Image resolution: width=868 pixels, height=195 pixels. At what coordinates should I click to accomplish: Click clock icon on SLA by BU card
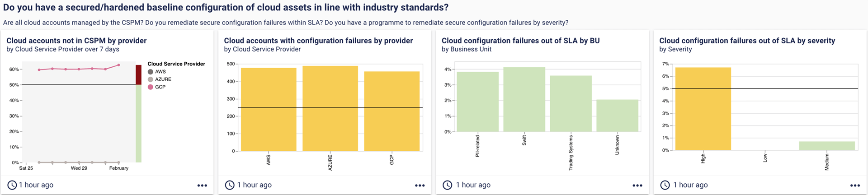click(x=447, y=185)
